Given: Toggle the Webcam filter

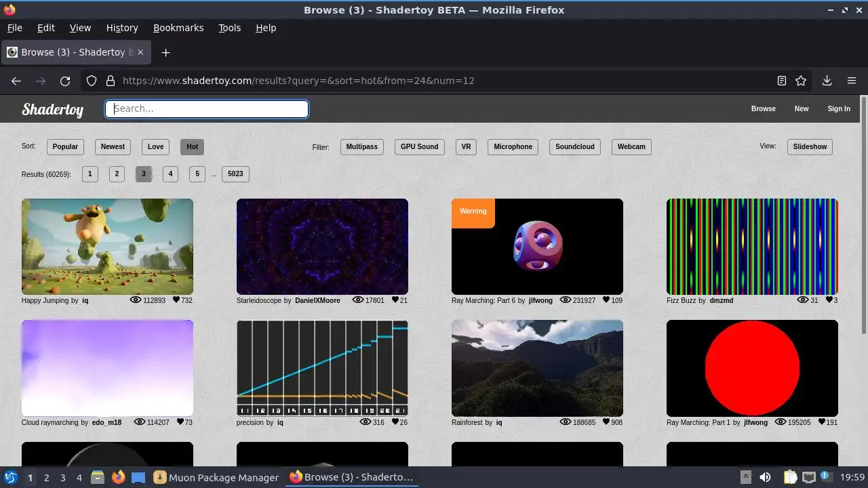Looking at the screenshot, I should coord(631,146).
